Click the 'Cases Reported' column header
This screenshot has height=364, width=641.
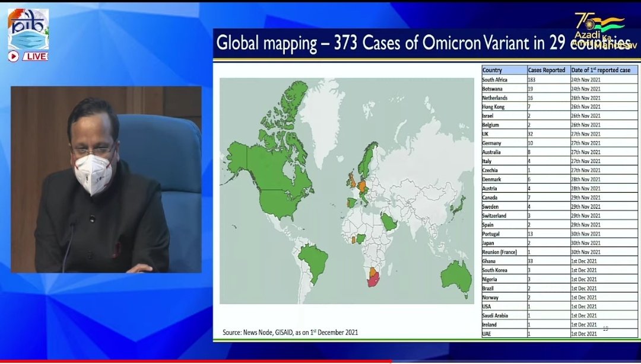[x=549, y=70]
